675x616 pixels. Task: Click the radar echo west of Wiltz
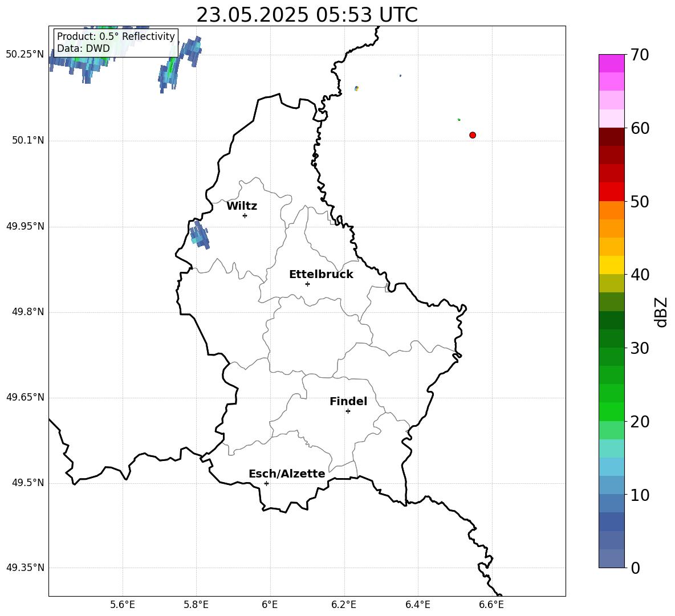[200, 235]
